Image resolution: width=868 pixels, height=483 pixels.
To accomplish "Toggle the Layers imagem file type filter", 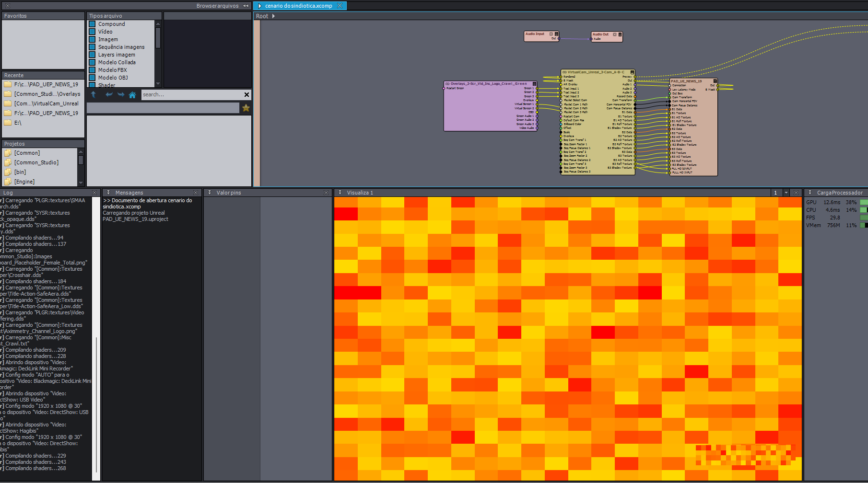I will [92, 55].
